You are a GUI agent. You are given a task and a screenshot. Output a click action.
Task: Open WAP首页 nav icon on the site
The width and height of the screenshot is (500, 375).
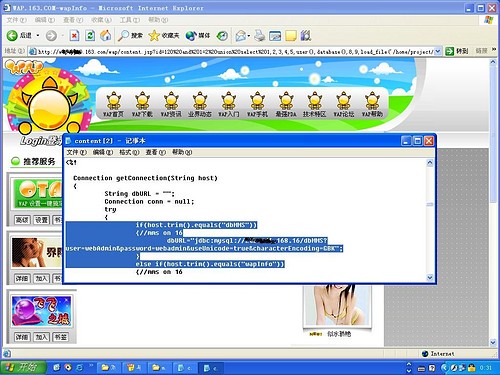coord(113,104)
